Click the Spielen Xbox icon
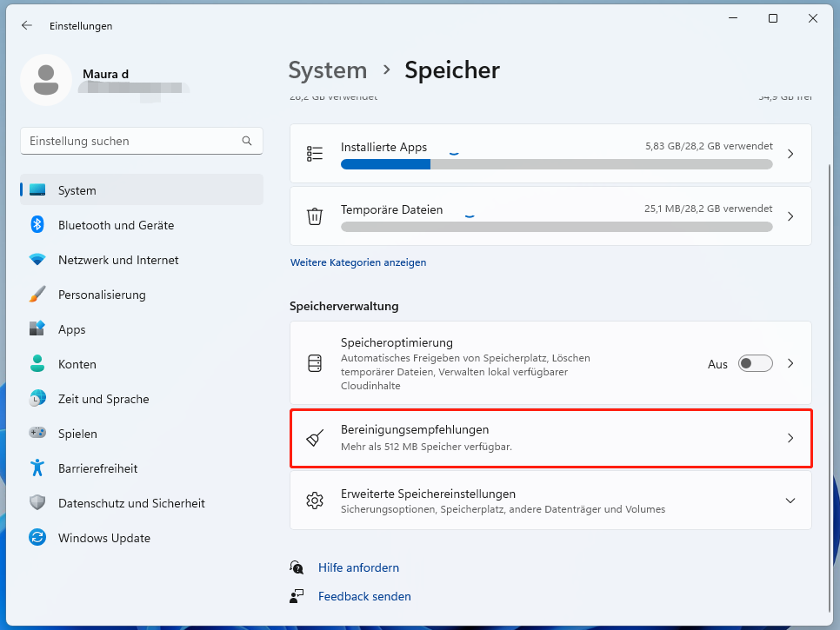 tap(38, 433)
